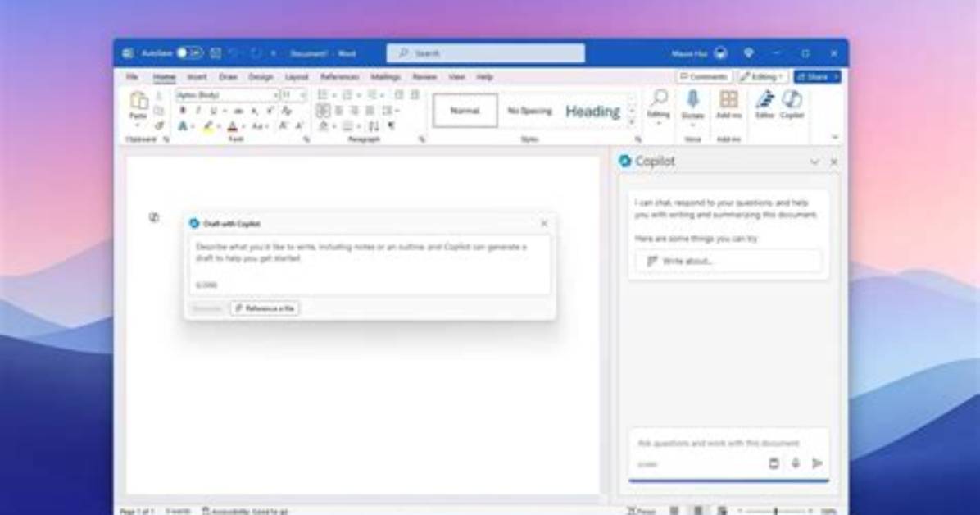The width and height of the screenshot is (980, 515).
Task: Click the Copilot ribbon icon
Action: (x=792, y=99)
